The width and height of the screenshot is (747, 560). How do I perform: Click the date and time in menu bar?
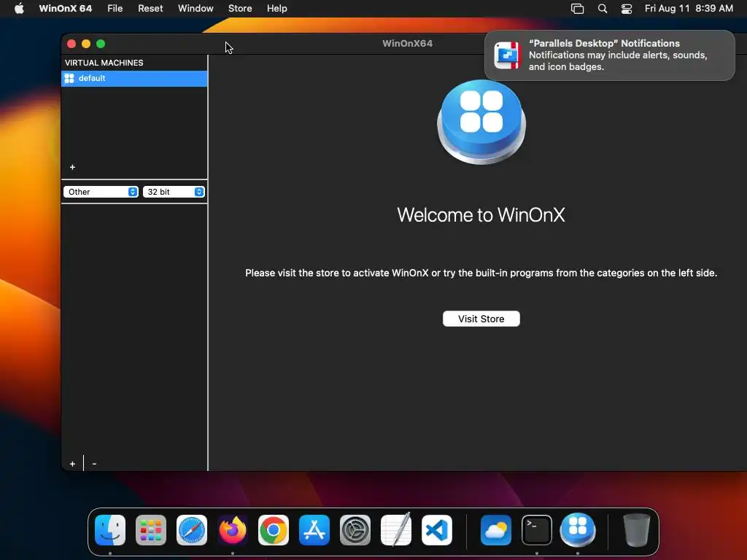(x=689, y=9)
